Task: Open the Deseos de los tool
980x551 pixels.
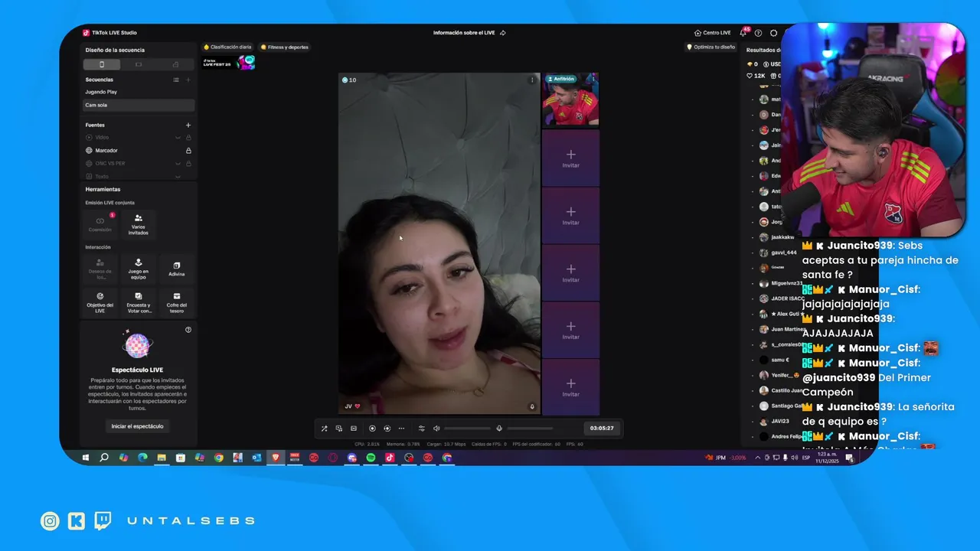Action: (100, 269)
